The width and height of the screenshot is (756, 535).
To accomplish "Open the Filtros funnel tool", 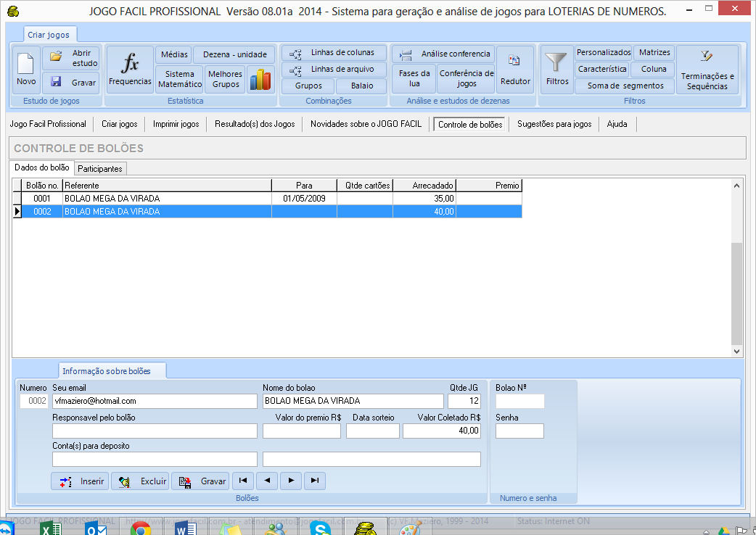I will [x=557, y=70].
